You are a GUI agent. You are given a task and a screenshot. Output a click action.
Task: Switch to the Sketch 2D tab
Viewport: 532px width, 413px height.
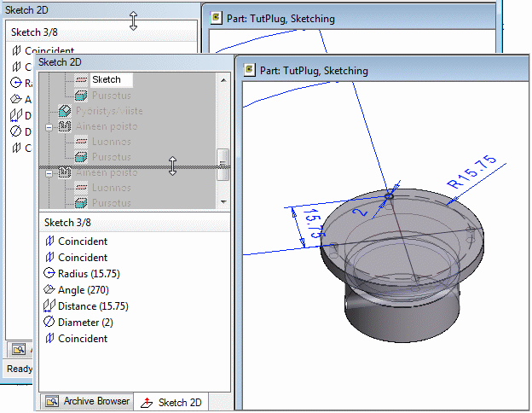tap(174, 402)
